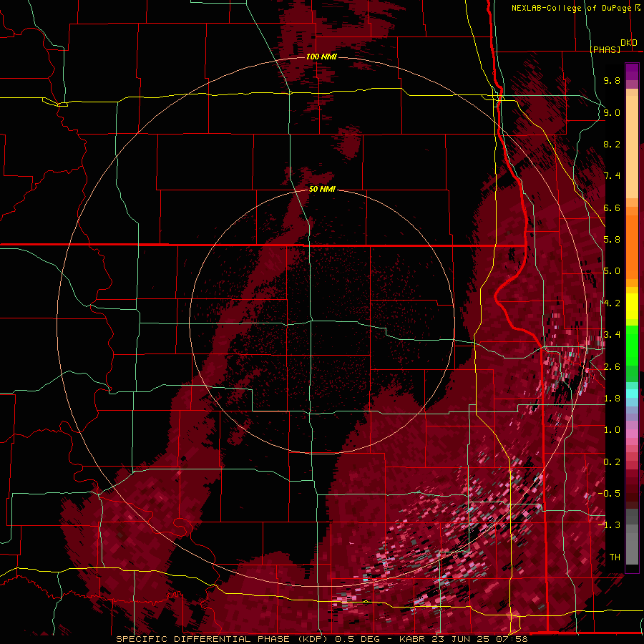Click the KABR radar site identifier

point(412,639)
